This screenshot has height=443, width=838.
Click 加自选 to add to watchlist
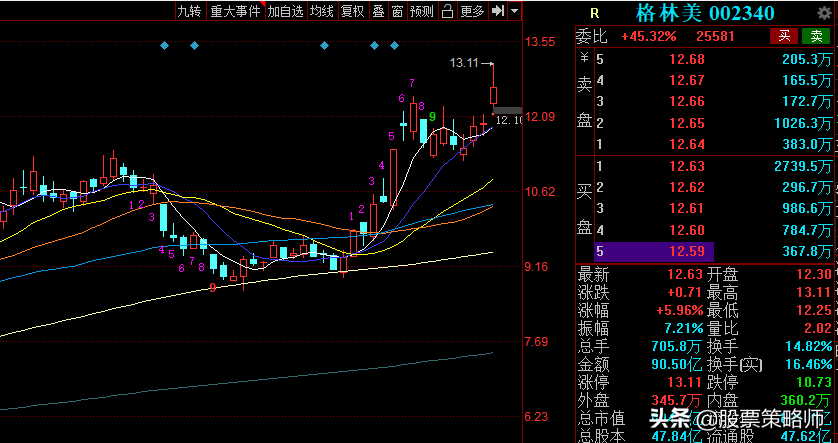[285, 11]
